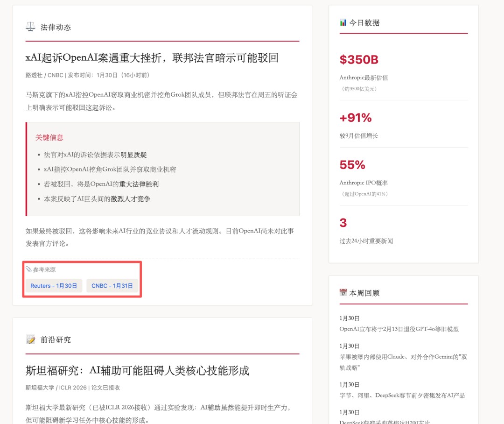Click the +91% valuation growth figure

tap(356, 118)
